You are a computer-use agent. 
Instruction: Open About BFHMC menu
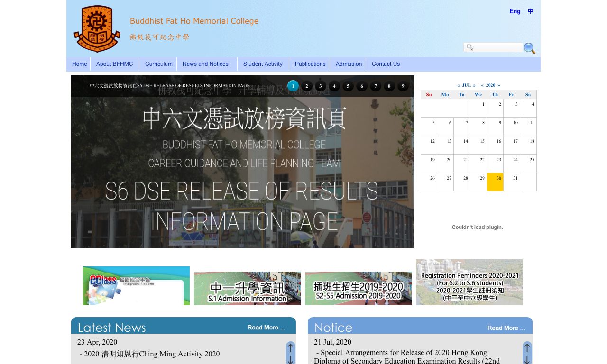114,64
